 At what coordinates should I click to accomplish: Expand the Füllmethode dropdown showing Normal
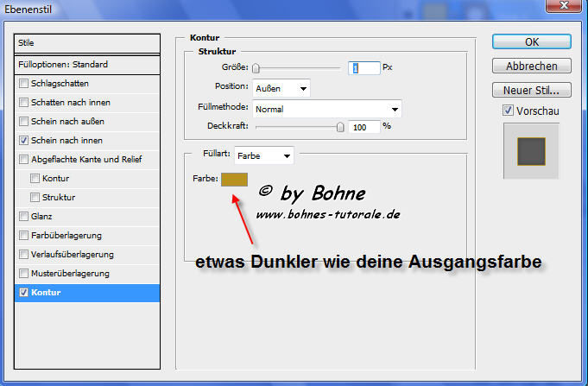(326, 109)
